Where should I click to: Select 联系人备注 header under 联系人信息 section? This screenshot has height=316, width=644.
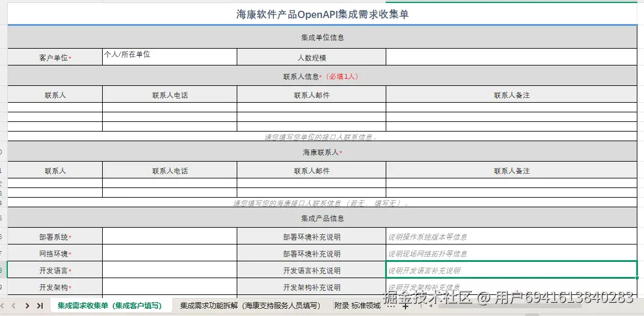(512, 95)
